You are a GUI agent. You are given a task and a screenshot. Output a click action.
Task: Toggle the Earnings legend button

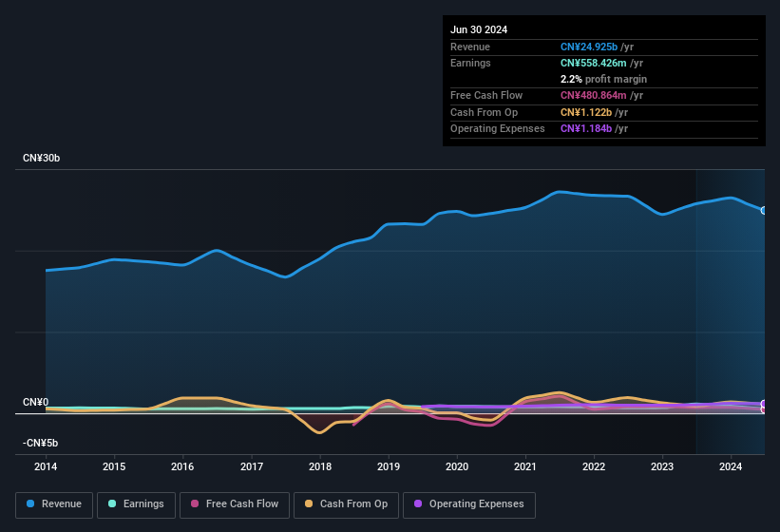pyautogui.click(x=136, y=504)
